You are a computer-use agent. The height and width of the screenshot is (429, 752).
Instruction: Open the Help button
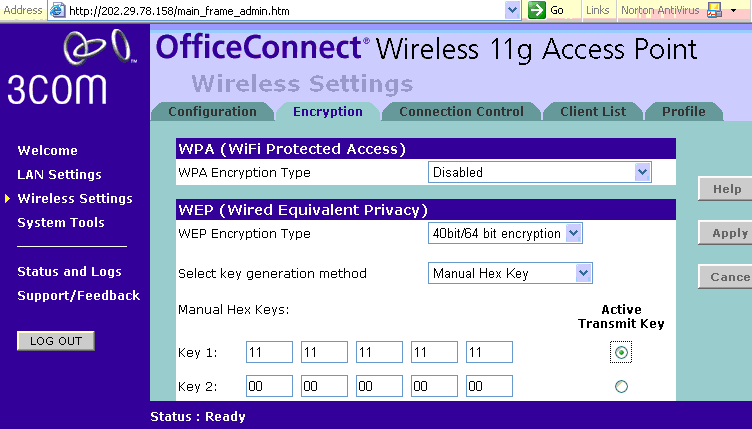click(726, 189)
